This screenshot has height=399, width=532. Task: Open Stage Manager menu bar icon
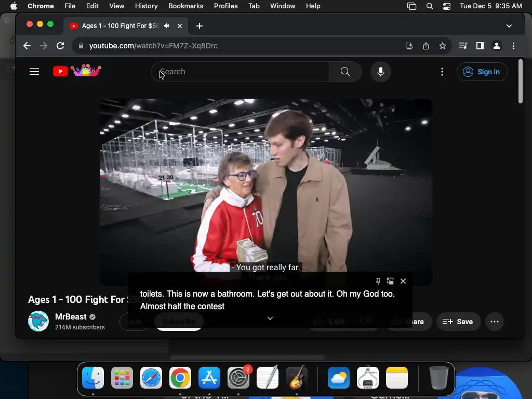[411, 6]
